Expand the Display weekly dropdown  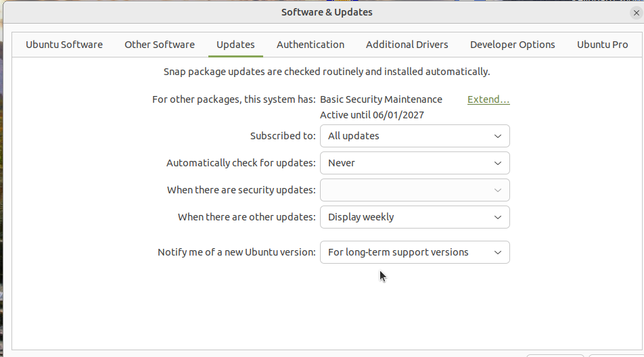[415, 217]
